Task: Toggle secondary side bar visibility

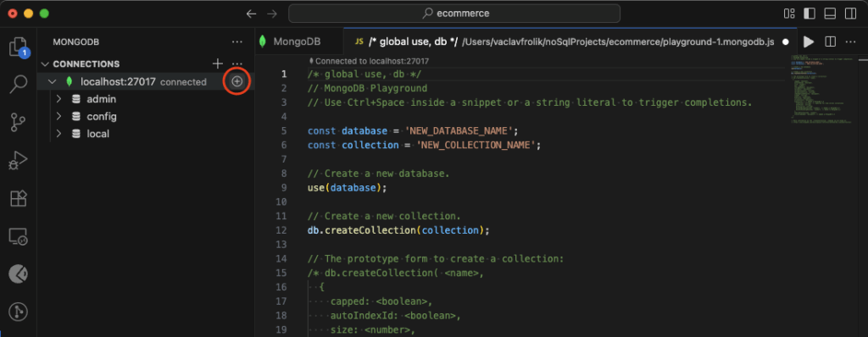Action: (x=850, y=14)
